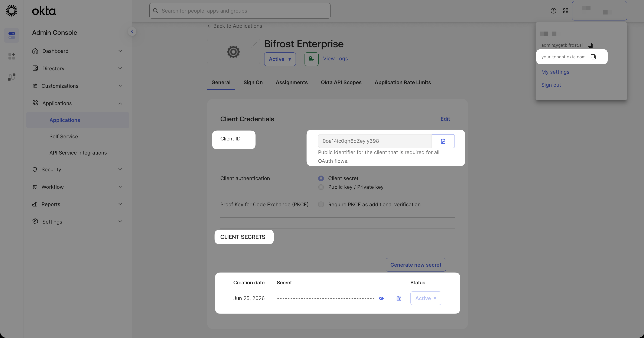644x338 pixels.
Task: Collapse the Applications menu chevron
Action: pyautogui.click(x=120, y=103)
